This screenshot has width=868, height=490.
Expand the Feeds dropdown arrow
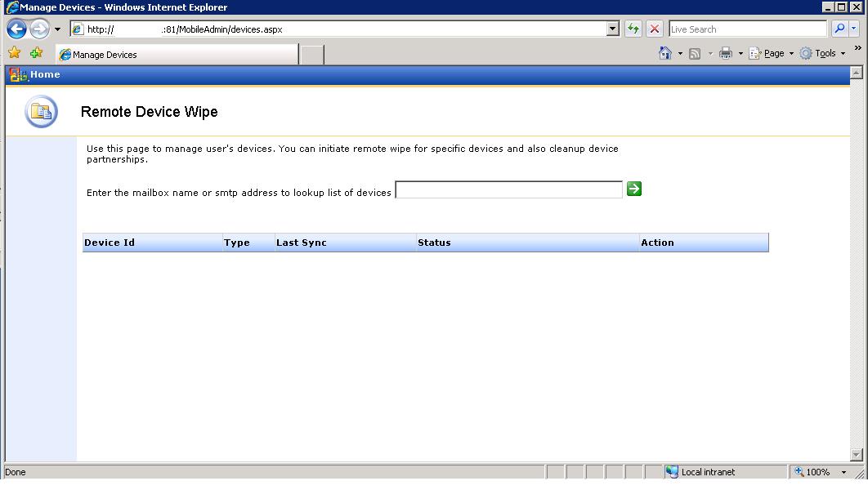coord(710,54)
